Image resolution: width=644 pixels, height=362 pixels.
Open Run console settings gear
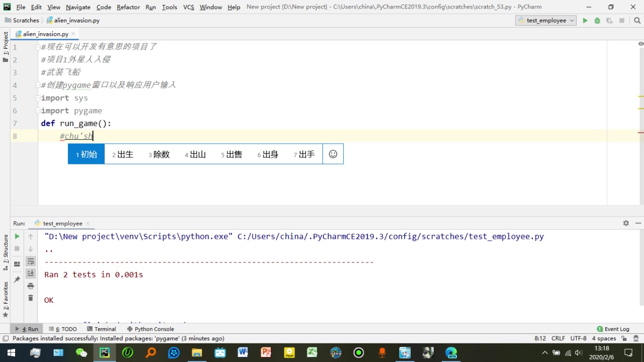pyautogui.click(x=626, y=223)
